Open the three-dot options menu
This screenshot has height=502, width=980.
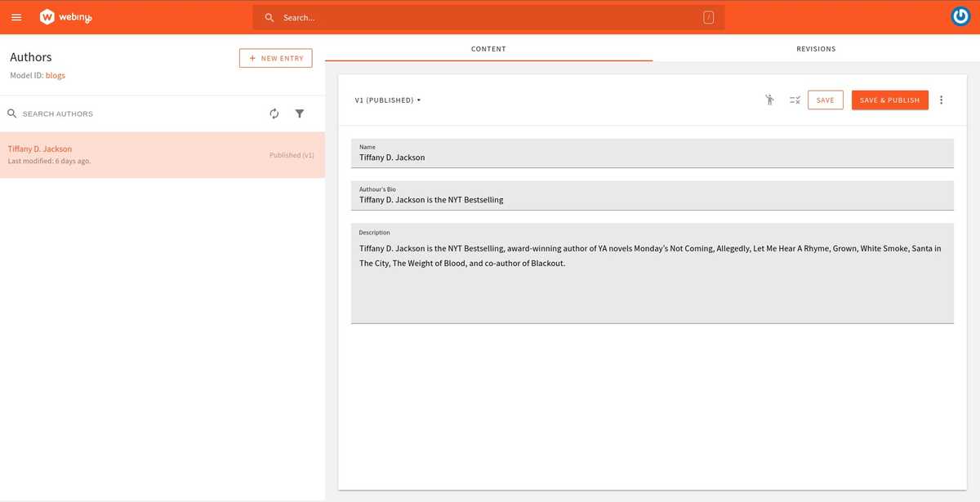tap(941, 99)
